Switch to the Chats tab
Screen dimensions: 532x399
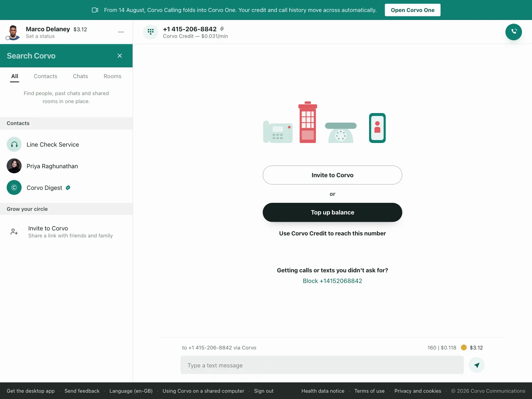coord(80,76)
